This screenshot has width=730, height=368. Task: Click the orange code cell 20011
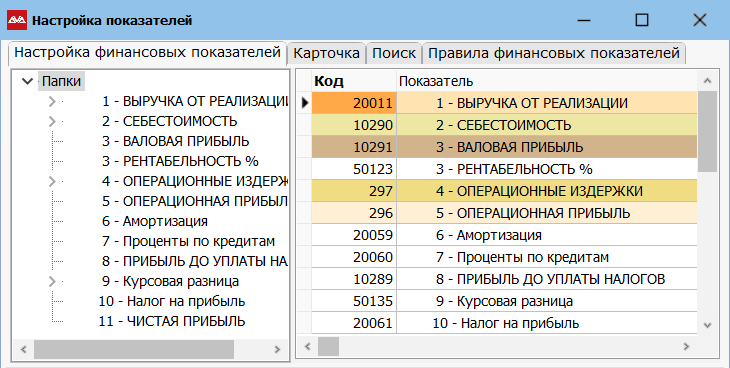click(x=354, y=102)
